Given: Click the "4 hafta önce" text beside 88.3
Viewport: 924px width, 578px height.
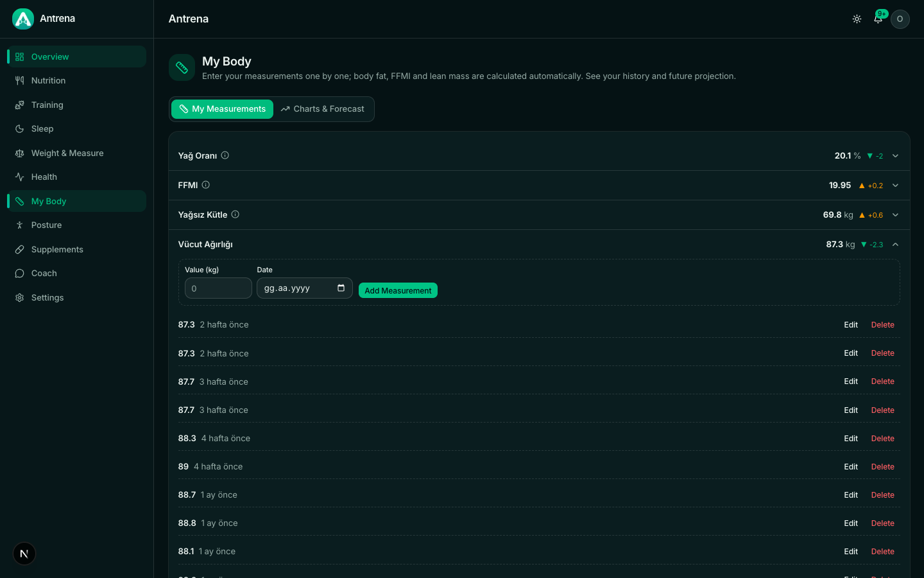Looking at the screenshot, I should 226,439.
